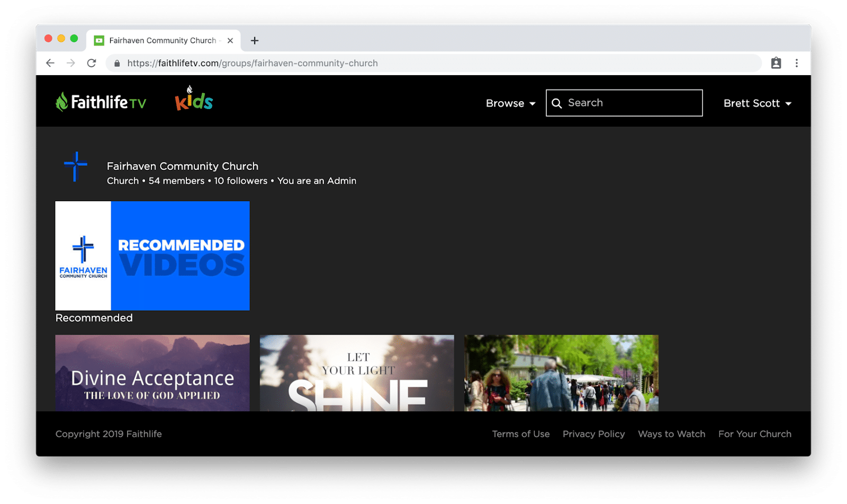This screenshot has height=504, width=847.
Task: Reload the page with the refresh icon
Action: point(92,63)
